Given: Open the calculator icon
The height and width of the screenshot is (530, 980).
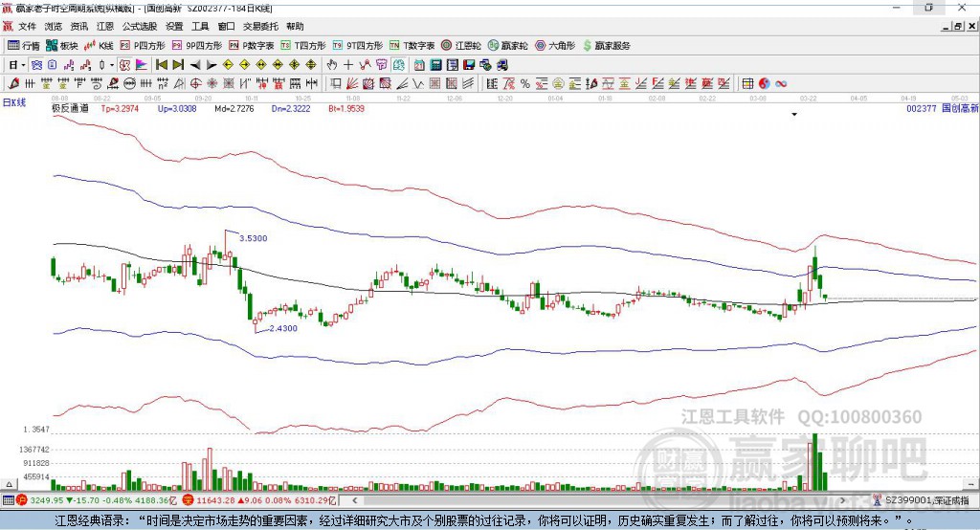Looking at the screenshot, I should pyautogui.click(x=435, y=65).
